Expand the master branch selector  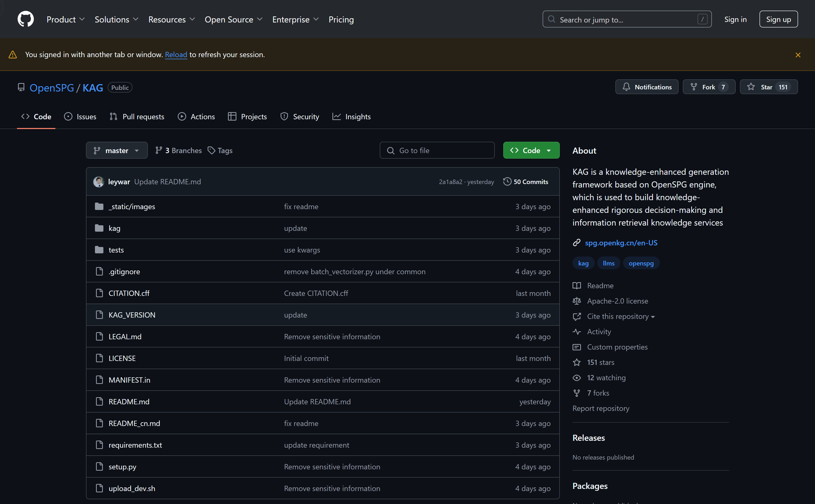coord(117,151)
